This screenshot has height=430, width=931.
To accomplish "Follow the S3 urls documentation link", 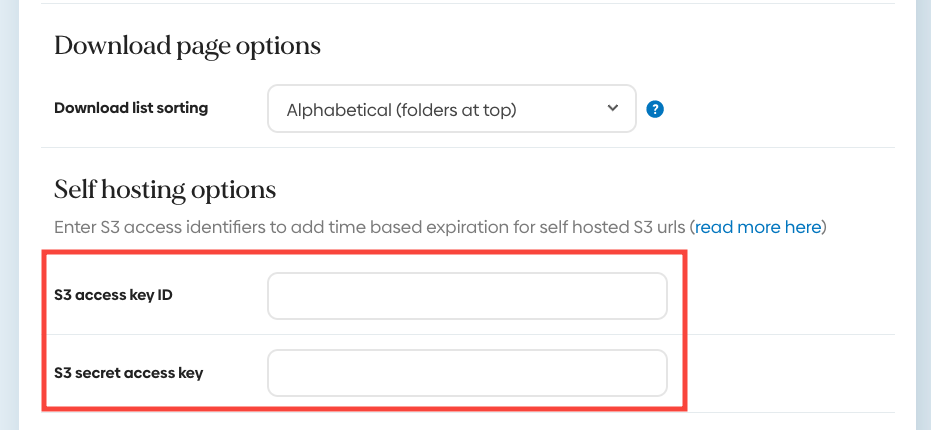I will point(758,227).
